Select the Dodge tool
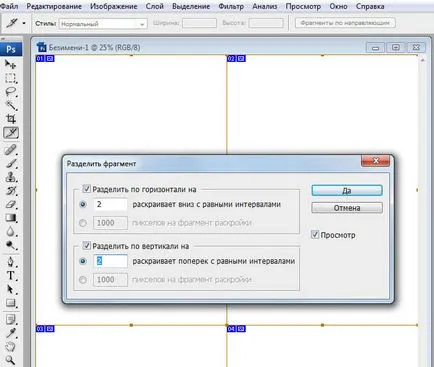 11,245
